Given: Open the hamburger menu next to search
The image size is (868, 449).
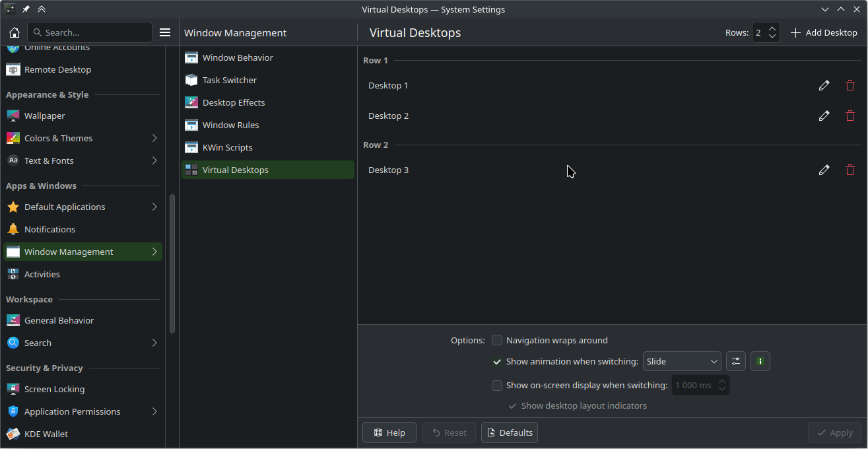Looking at the screenshot, I should [x=165, y=32].
